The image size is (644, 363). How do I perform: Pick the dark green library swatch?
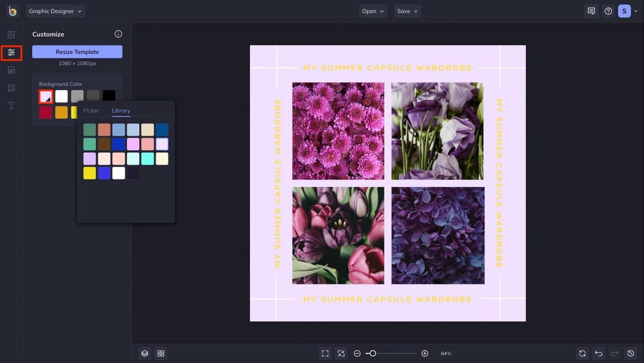pyautogui.click(x=89, y=130)
